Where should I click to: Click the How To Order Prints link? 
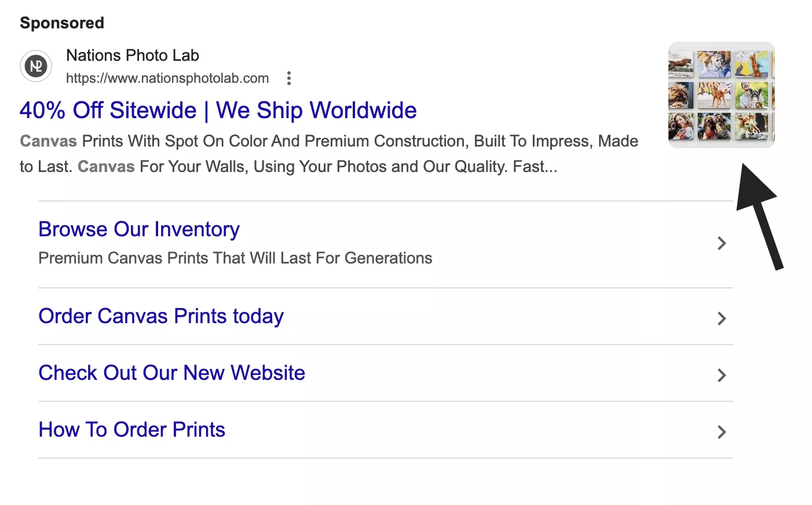(x=131, y=429)
